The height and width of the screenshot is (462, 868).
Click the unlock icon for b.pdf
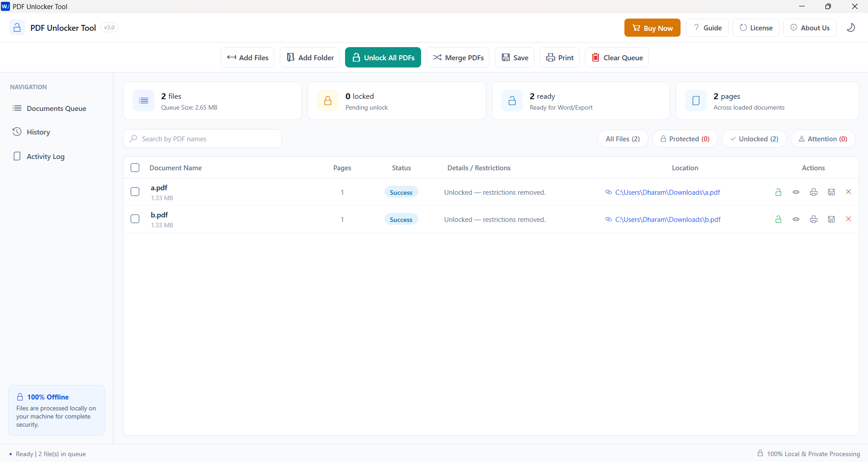click(778, 219)
